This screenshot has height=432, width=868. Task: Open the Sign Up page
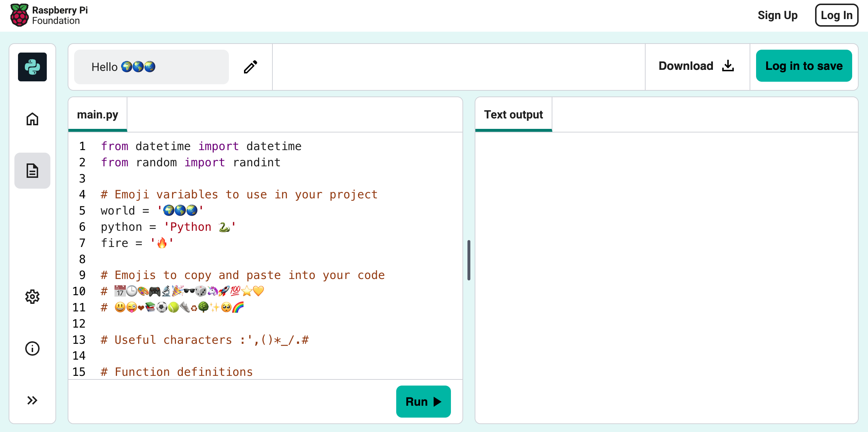click(x=777, y=15)
